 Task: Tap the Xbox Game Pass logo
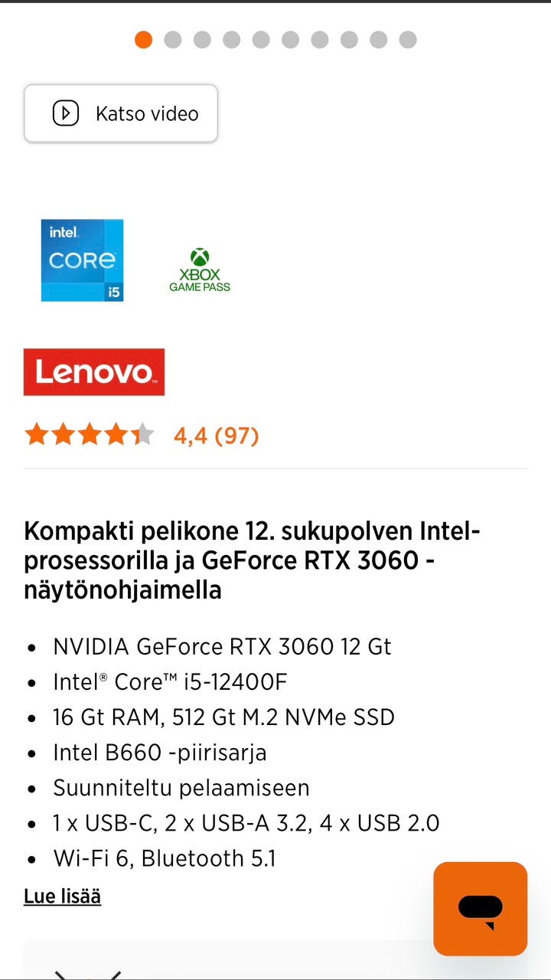200,270
